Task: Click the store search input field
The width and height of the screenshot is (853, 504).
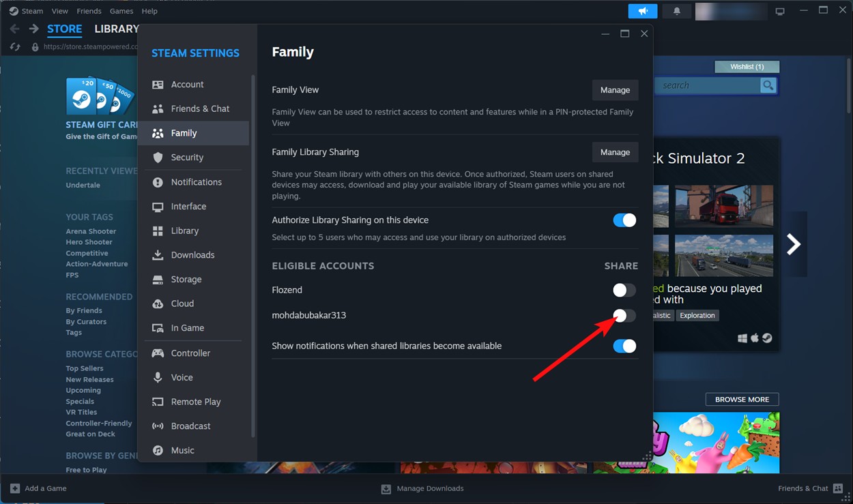Action: tap(710, 85)
